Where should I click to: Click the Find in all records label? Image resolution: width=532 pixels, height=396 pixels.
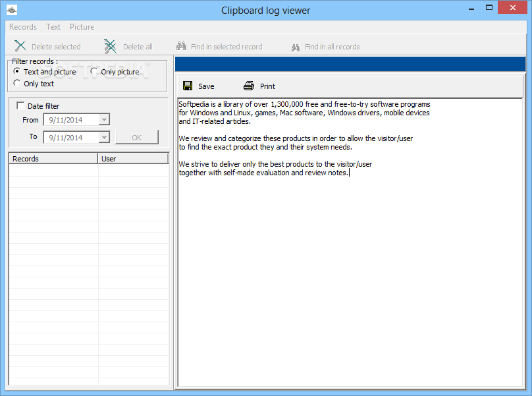332,47
